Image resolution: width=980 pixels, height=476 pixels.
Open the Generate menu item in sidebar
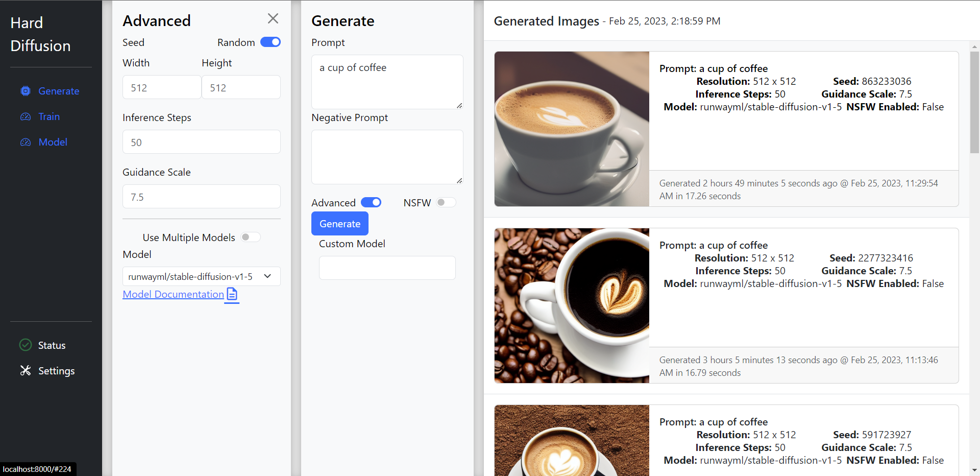(51, 91)
